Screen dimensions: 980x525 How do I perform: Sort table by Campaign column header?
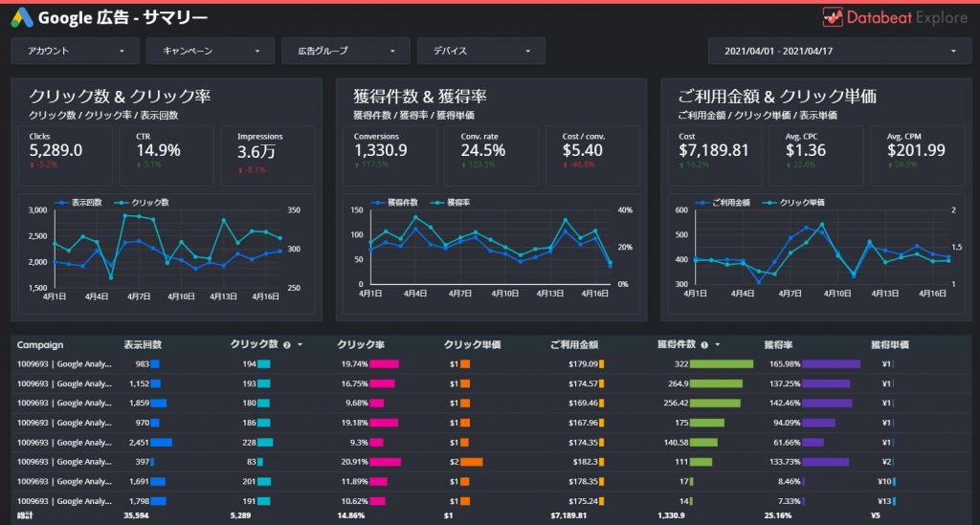[x=40, y=344]
